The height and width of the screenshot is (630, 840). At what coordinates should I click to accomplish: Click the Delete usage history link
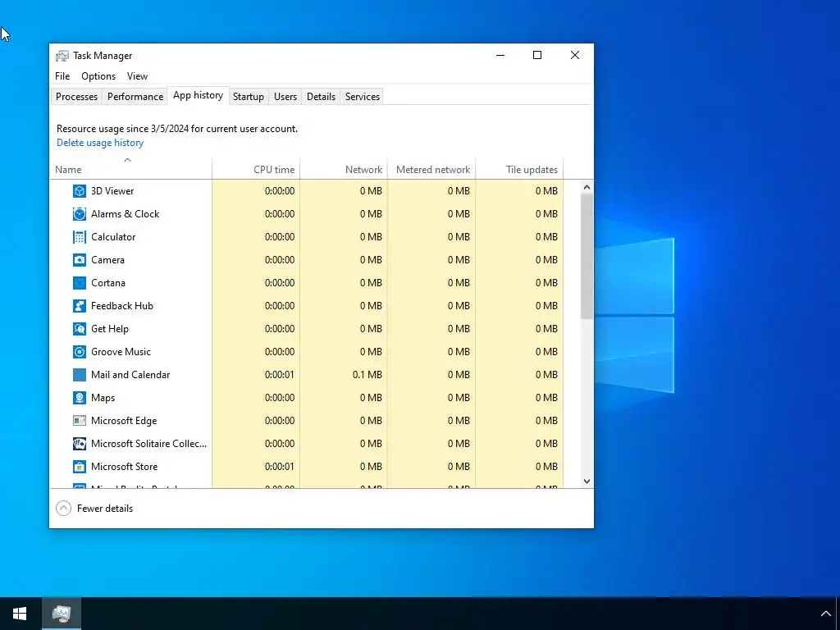(x=100, y=143)
